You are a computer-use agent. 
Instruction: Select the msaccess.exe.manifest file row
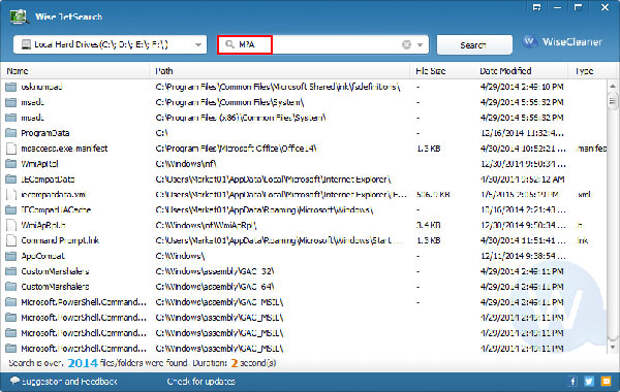coord(304,148)
